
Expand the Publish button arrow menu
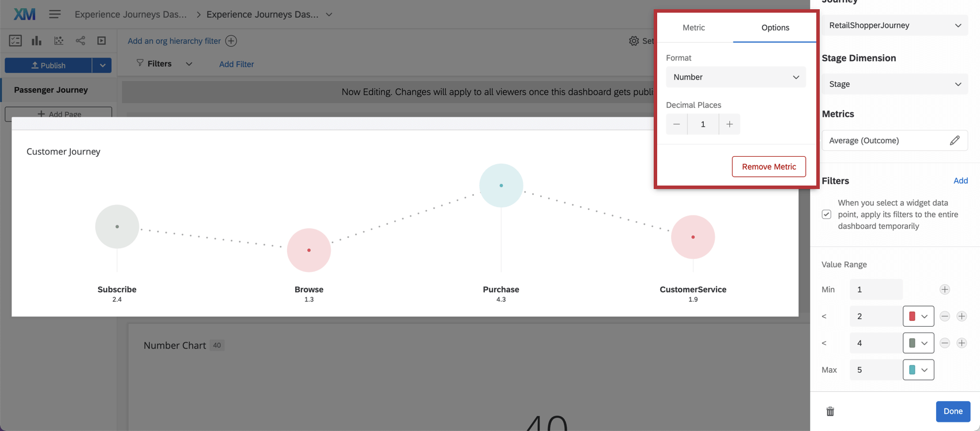103,65
